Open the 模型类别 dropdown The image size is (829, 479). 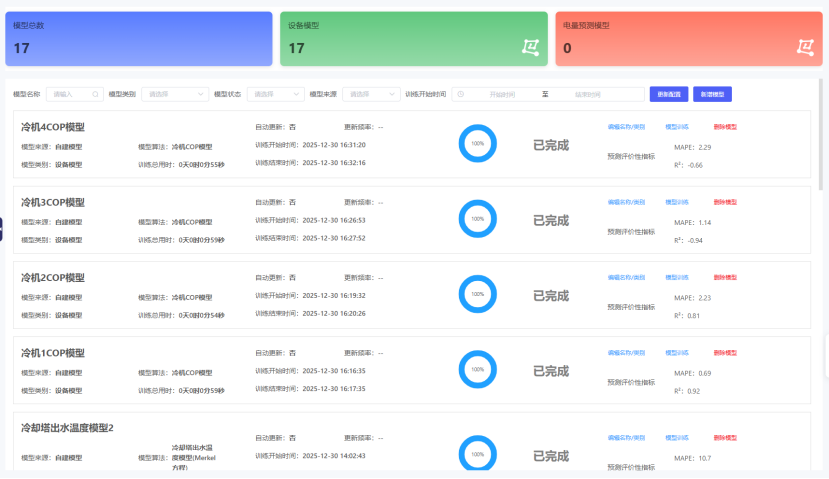[175, 95]
